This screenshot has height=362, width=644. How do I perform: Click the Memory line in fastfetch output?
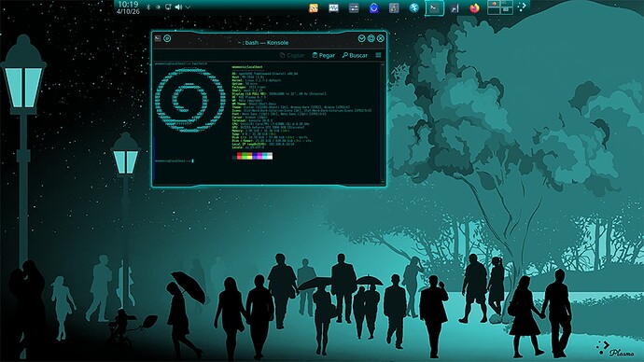coord(260,131)
